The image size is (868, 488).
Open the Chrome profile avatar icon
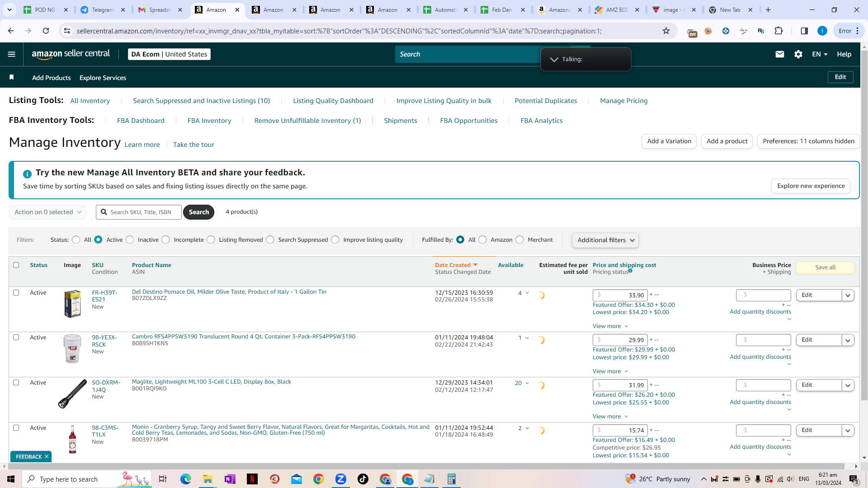pyautogui.click(x=822, y=31)
